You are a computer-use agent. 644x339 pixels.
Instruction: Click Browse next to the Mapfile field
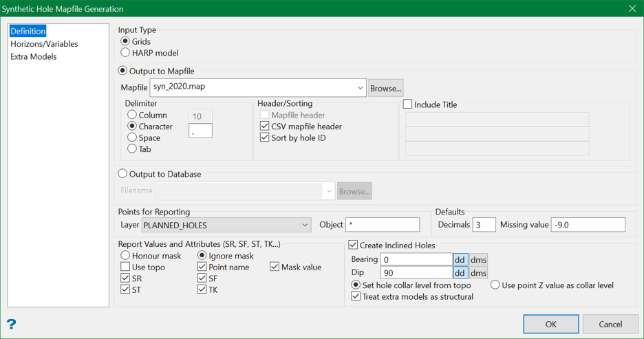coord(385,88)
